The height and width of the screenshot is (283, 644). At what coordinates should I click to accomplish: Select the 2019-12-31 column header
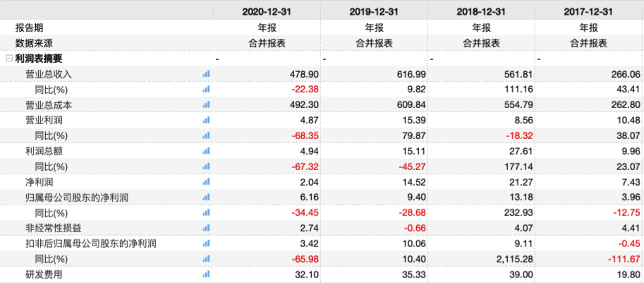click(x=374, y=12)
